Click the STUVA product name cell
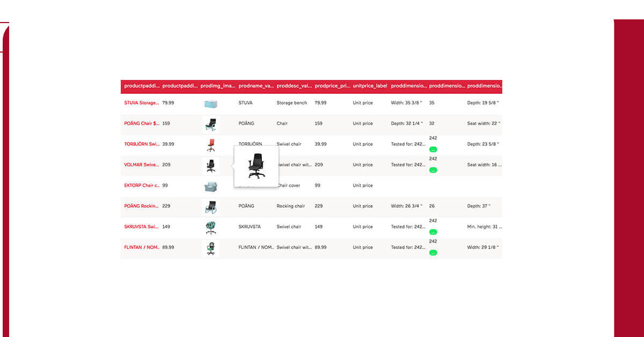 (x=245, y=102)
